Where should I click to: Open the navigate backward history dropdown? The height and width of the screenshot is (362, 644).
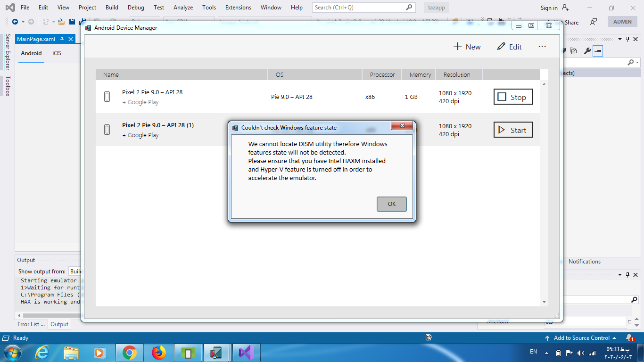[x=22, y=22]
